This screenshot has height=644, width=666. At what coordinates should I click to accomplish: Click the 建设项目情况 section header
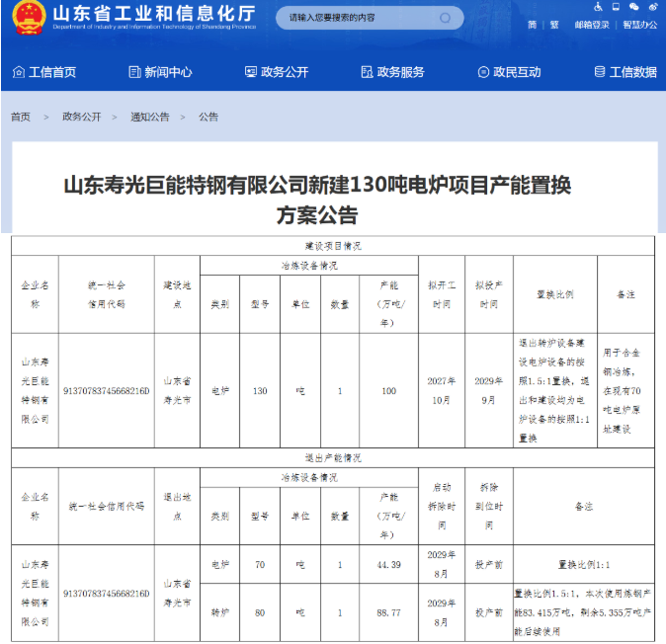333,246
